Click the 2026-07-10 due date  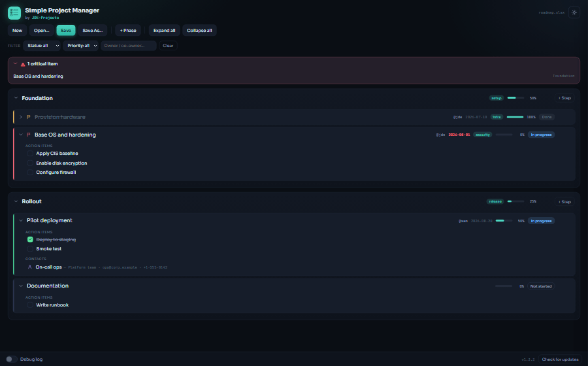click(x=476, y=117)
